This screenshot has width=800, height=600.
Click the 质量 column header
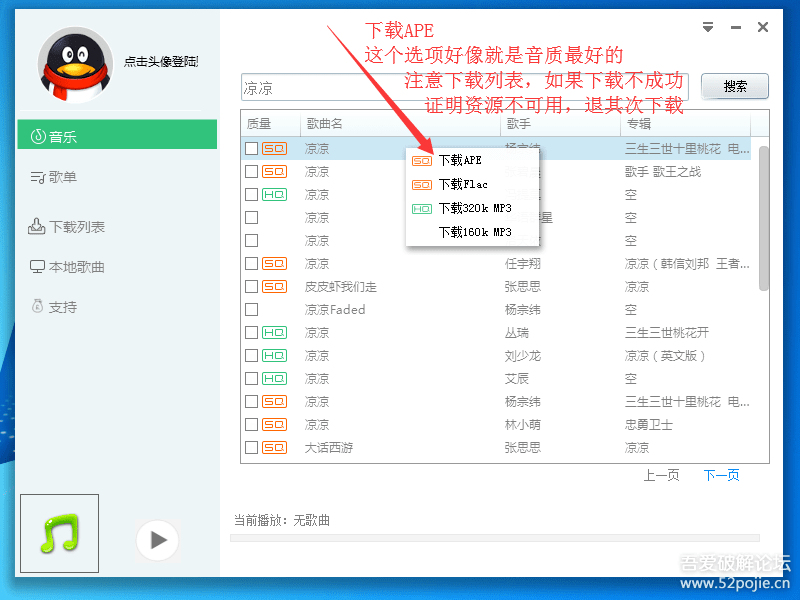pyautogui.click(x=271, y=123)
